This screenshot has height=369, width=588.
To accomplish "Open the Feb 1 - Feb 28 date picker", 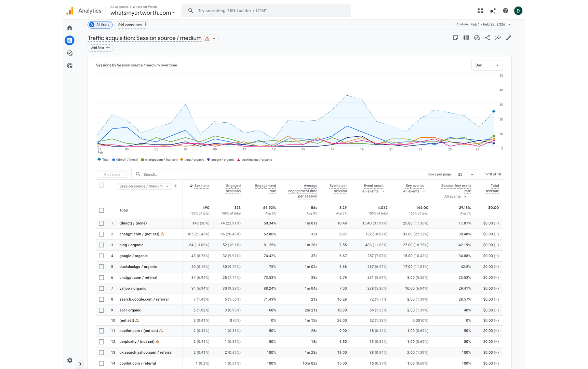I will click(489, 24).
